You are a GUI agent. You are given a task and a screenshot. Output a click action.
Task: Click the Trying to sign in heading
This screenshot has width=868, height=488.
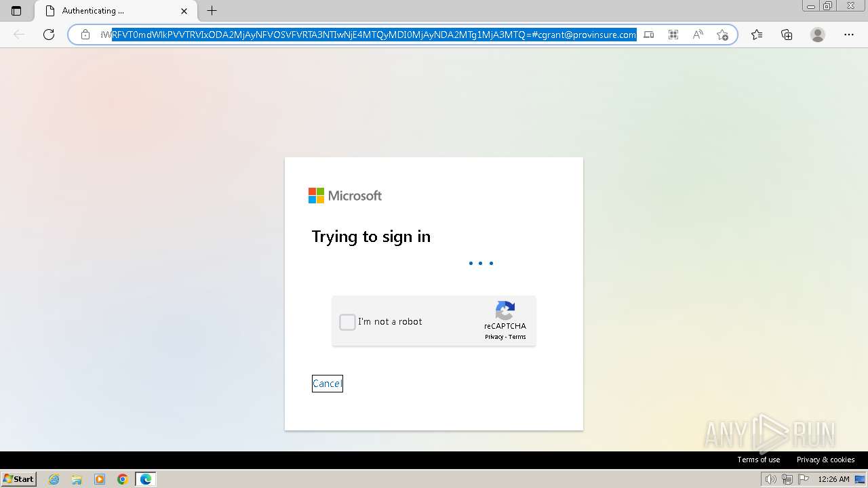point(371,237)
